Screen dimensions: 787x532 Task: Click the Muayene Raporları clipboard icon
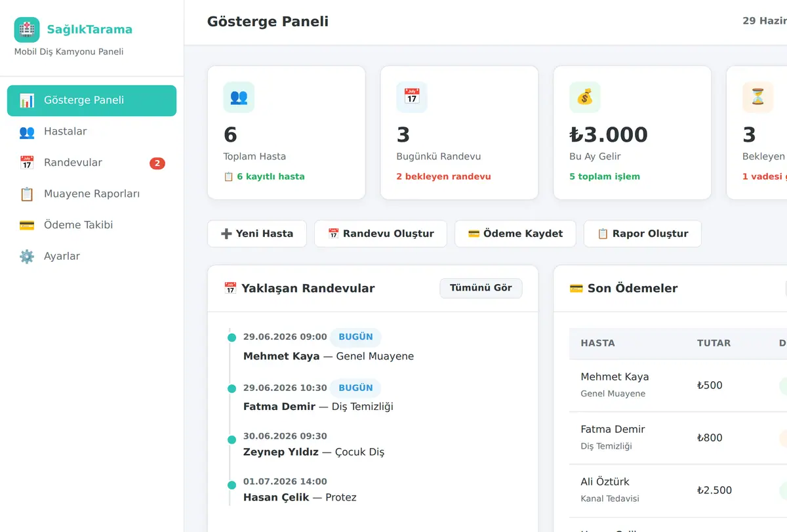27,194
